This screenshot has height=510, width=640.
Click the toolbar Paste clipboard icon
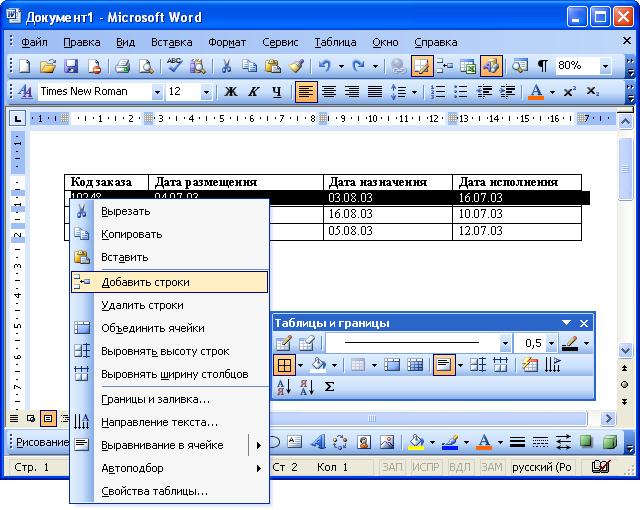pyautogui.click(x=273, y=66)
